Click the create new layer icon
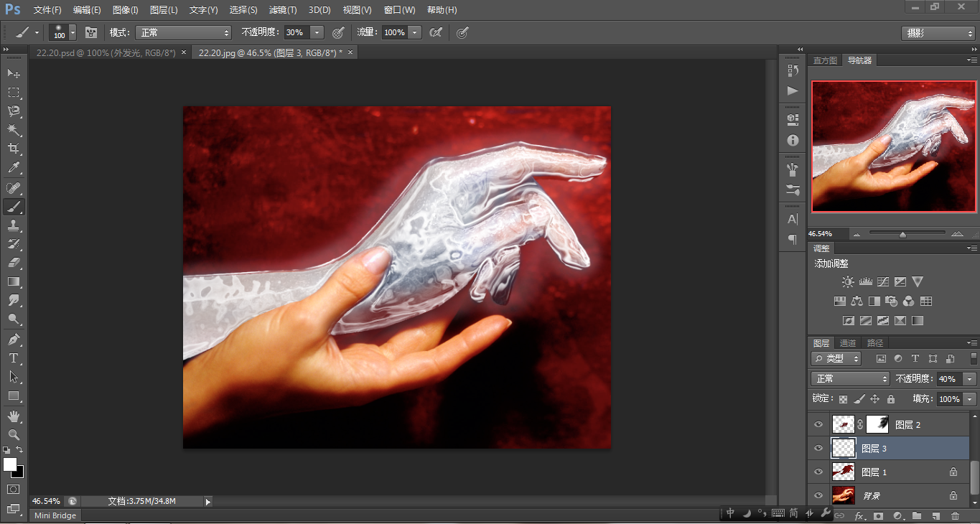The image size is (980, 524). coord(935,515)
